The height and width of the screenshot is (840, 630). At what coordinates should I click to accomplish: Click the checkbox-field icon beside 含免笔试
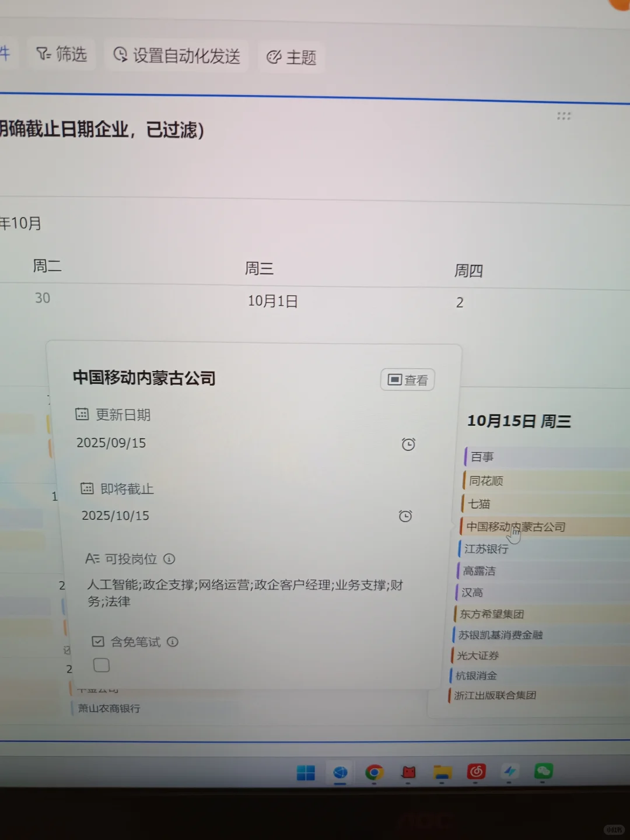[98, 642]
